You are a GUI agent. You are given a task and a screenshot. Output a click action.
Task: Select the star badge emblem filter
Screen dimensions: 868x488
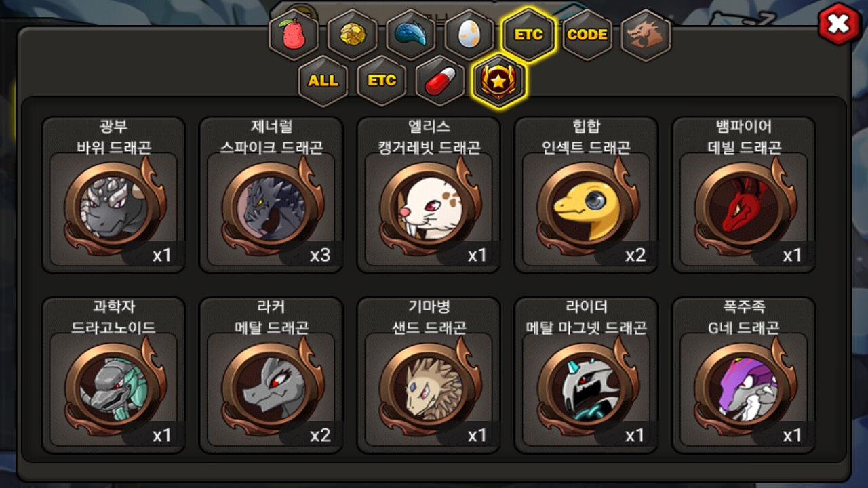pos(499,81)
